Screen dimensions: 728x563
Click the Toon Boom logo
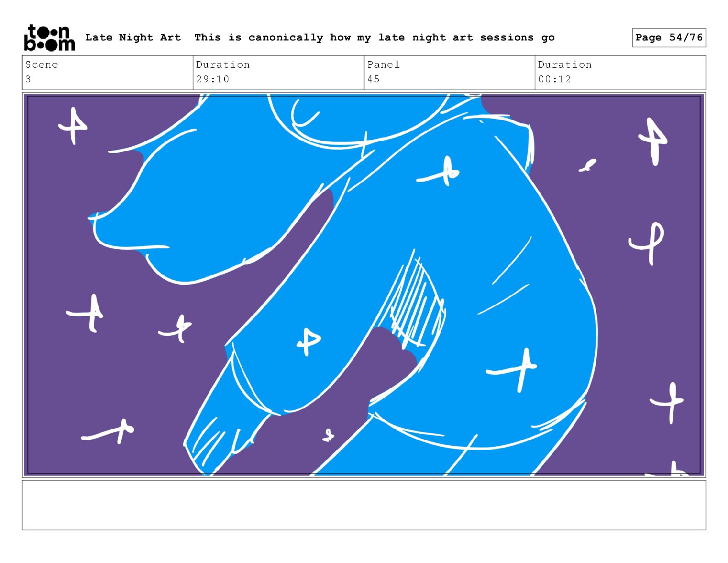click(49, 38)
